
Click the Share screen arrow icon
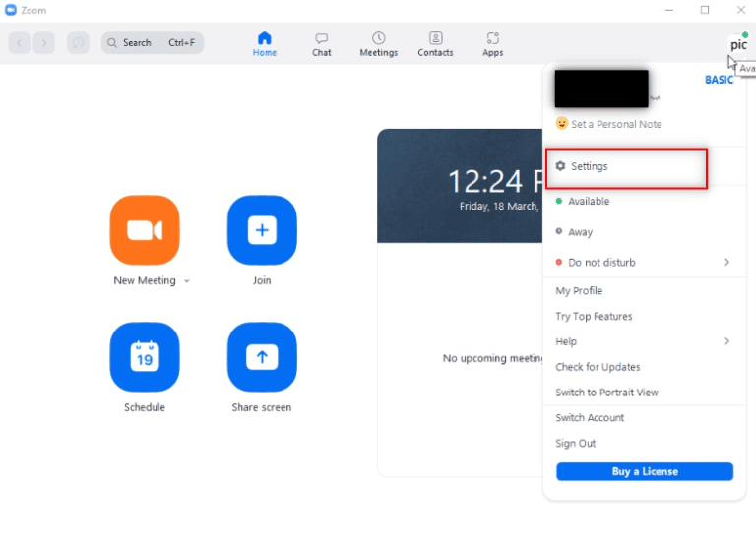[x=262, y=357]
